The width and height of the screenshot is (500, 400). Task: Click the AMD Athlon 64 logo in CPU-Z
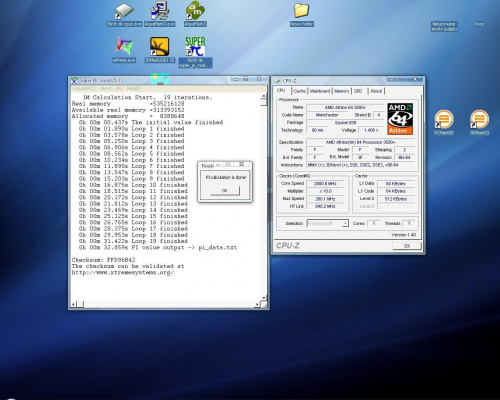tap(400, 119)
